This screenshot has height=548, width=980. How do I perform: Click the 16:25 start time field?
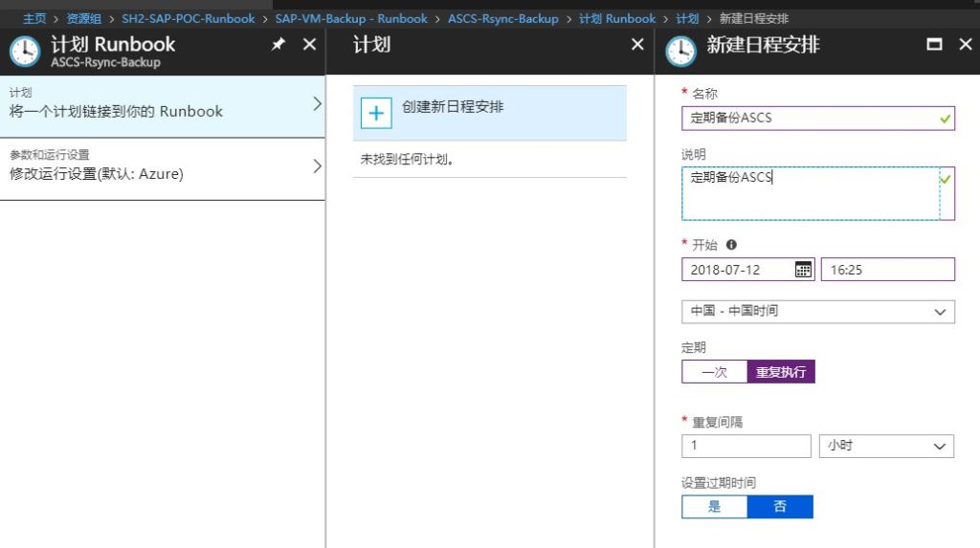[x=887, y=270]
